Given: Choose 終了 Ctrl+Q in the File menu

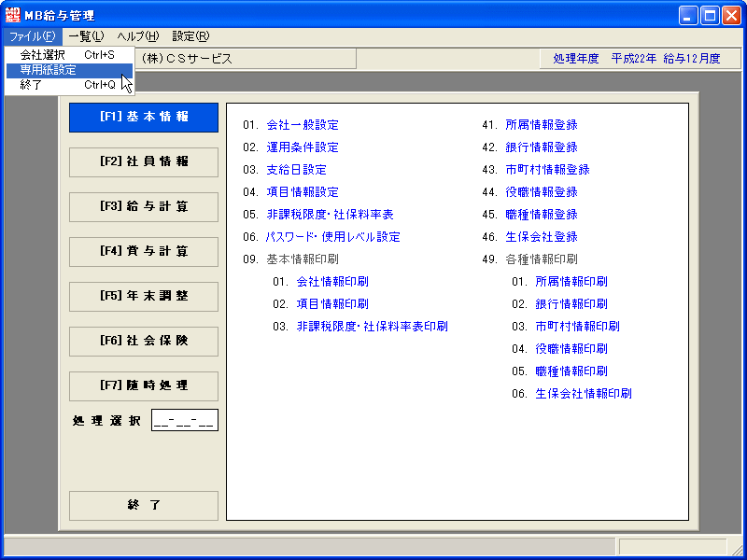Looking at the screenshot, I should tap(69, 85).
